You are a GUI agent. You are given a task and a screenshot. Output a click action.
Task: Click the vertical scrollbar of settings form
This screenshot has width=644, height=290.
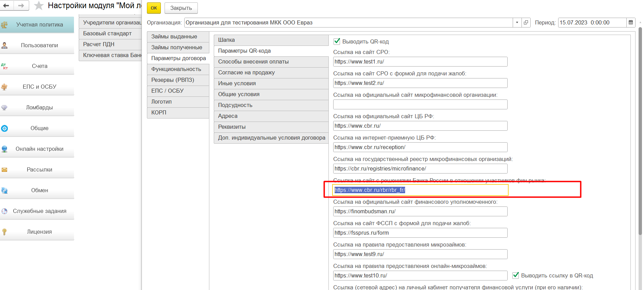click(x=640, y=131)
